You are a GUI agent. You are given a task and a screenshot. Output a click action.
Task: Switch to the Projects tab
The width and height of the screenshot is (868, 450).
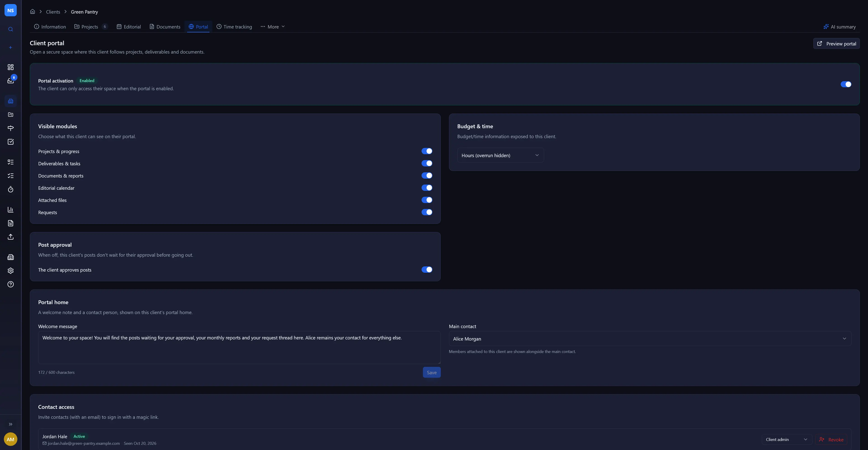pyautogui.click(x=91, y=27)
